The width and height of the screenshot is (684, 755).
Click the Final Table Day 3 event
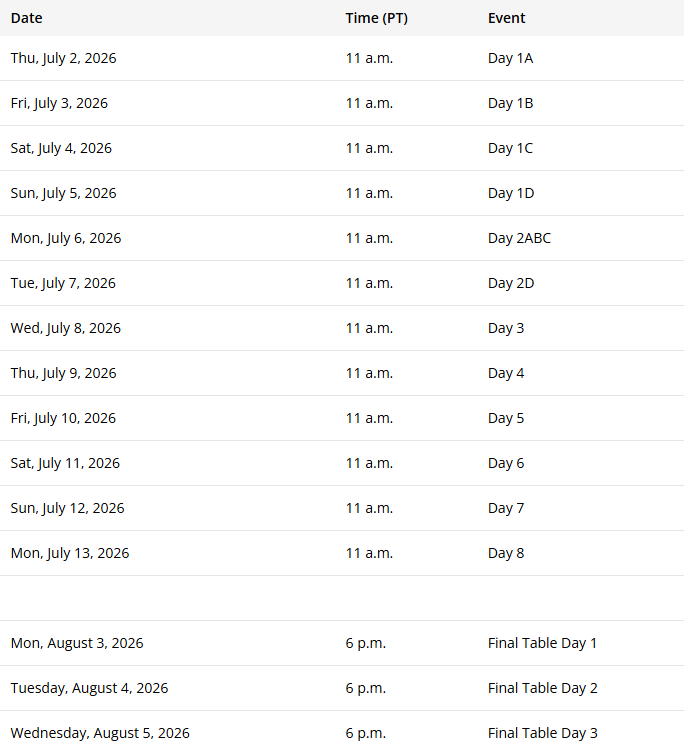pyautogui.click(x=542, y=733)
